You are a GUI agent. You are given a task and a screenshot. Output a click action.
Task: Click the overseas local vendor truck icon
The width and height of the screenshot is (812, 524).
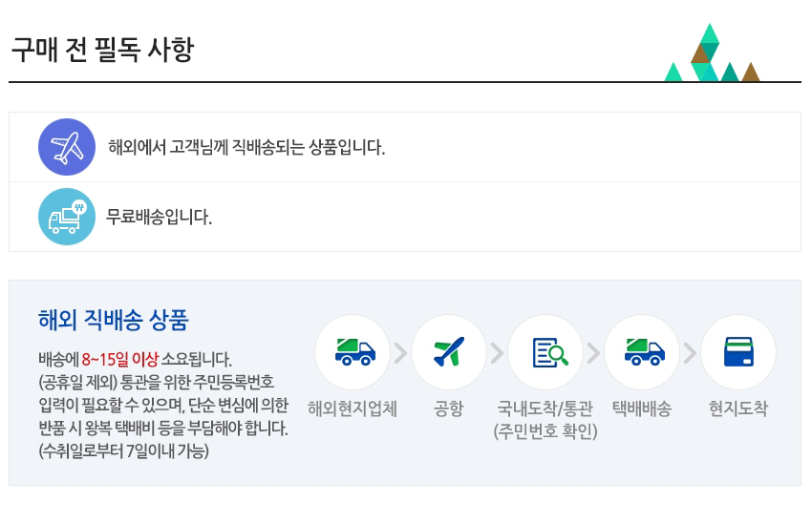(x=353, y=352)
